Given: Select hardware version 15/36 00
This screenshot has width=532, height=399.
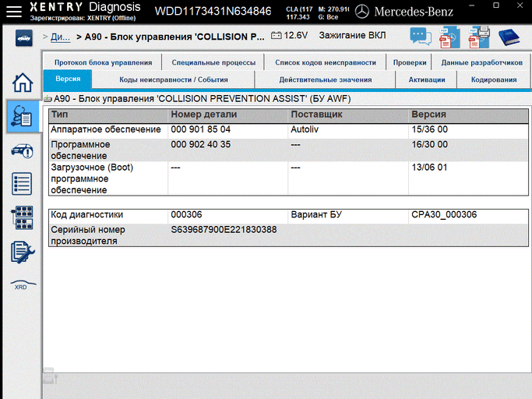Looking at the screenshot, I should (429, 129).
